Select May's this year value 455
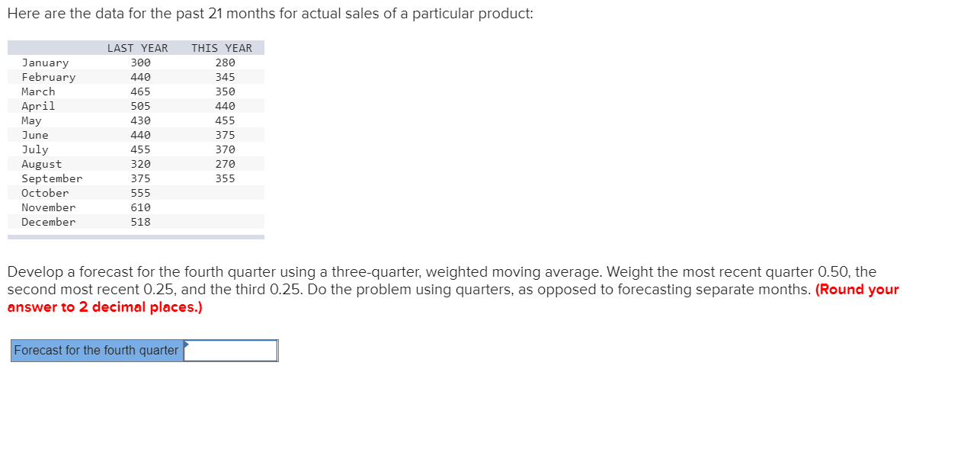The image size is (980, 449). [x=225, y=120]
